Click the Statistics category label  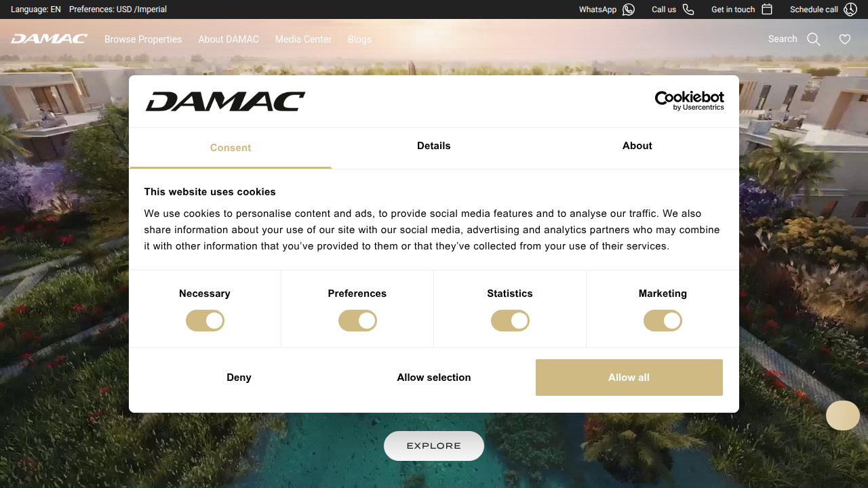pos(510,293)
